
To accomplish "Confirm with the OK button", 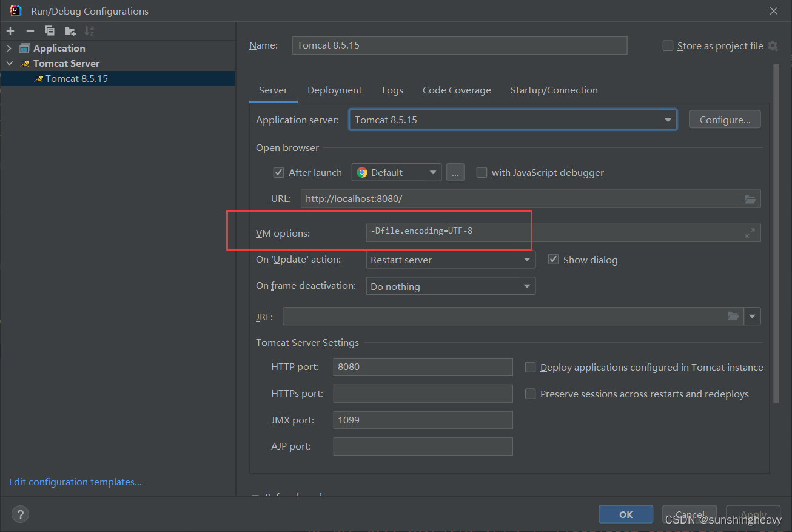I will pyautogui.click(x=626, y=514).
